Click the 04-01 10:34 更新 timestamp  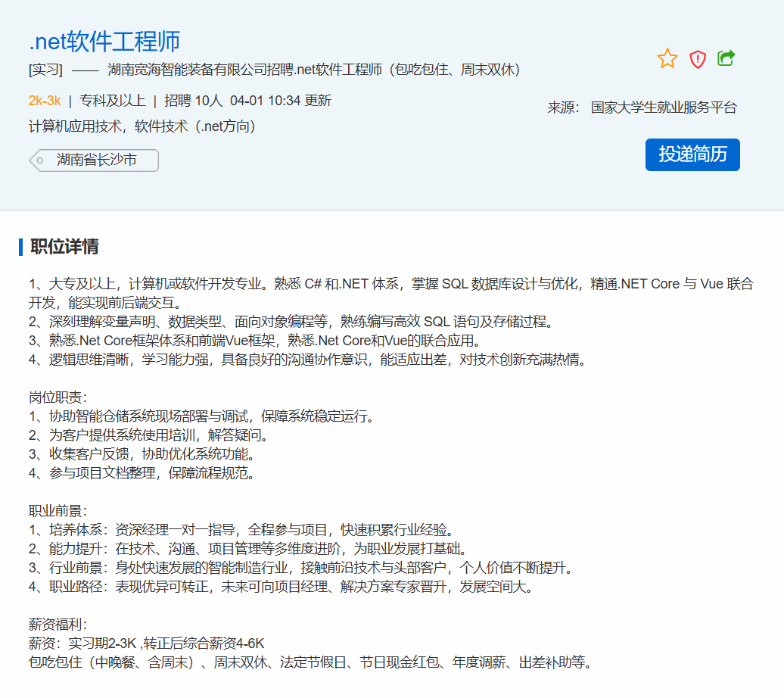[280, 101]
